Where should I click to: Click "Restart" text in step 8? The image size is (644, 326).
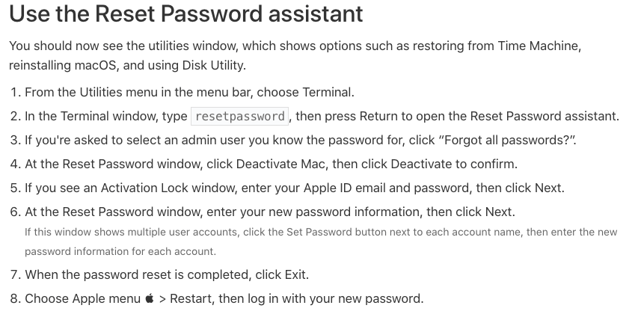[x=191, y=298]
